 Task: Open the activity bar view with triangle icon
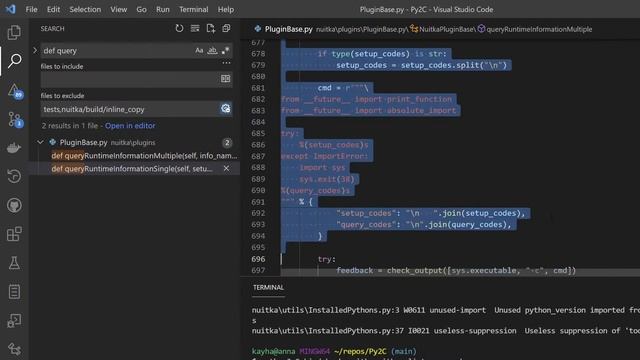[14, 91]
